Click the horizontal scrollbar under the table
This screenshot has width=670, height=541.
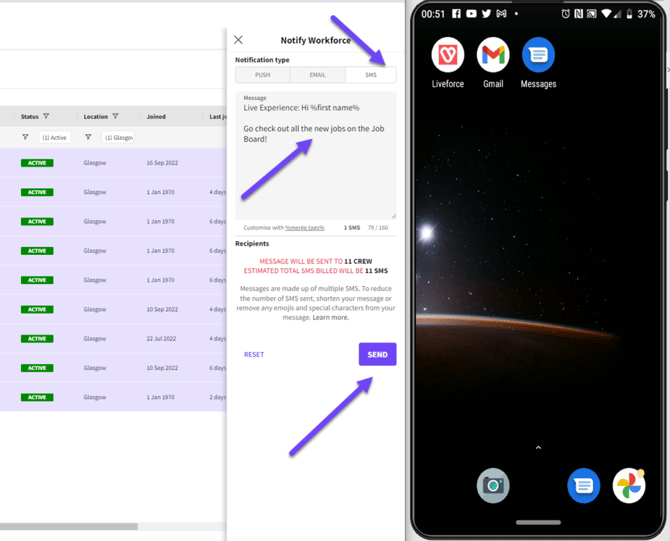click(x=69, y=526)
